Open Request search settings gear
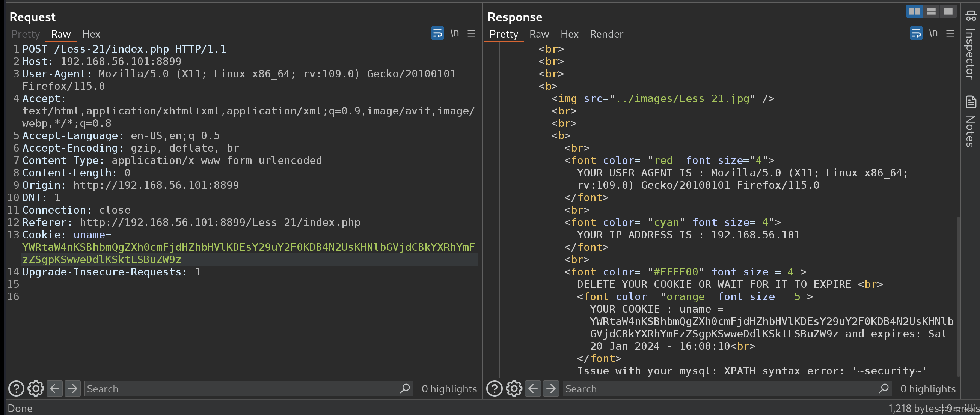The height and width of the screenshot is (415, 980). click(35, 388)
